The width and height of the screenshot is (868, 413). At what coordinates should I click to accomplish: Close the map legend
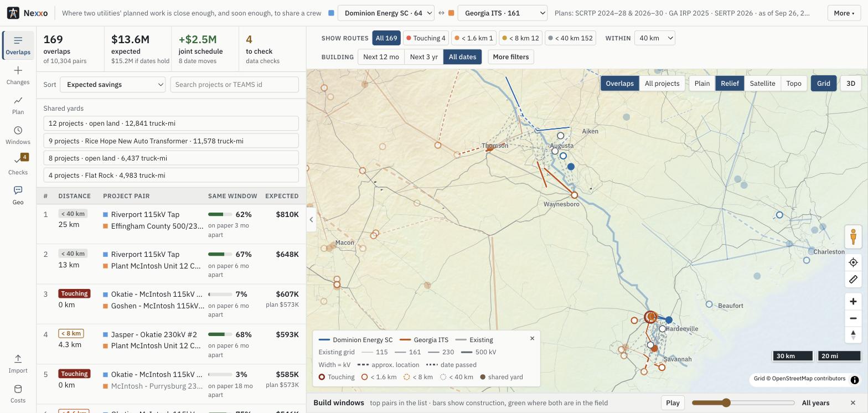[x=532, y=338]
